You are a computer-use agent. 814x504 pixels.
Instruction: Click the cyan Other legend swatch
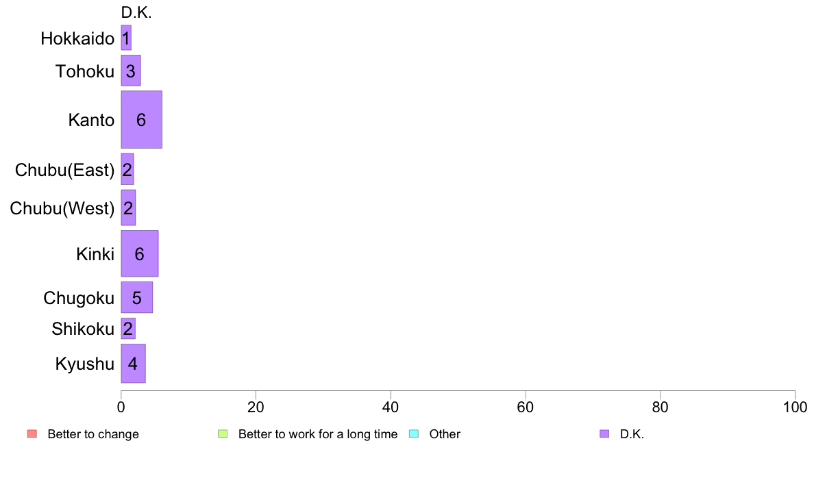(x=414, y=433)
